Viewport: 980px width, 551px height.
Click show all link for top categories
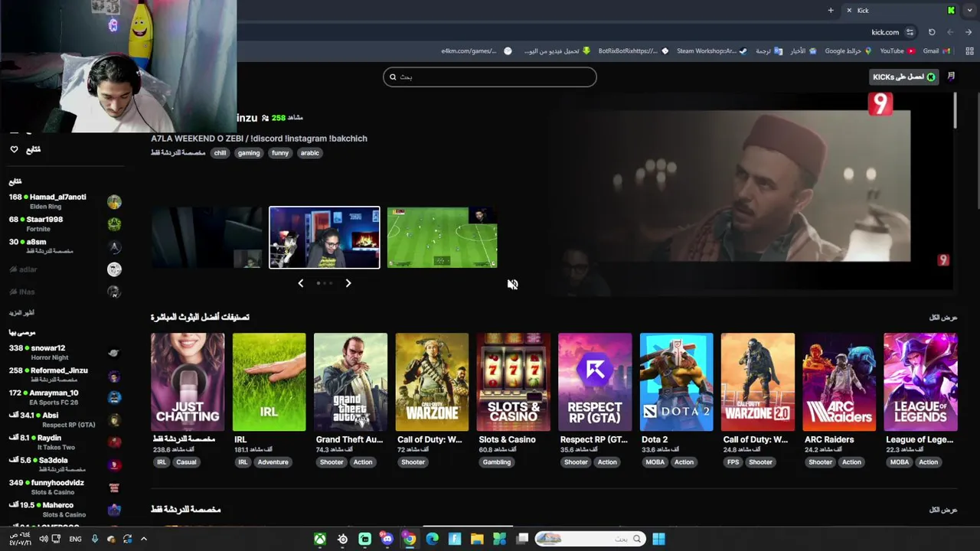pos(943,318)
